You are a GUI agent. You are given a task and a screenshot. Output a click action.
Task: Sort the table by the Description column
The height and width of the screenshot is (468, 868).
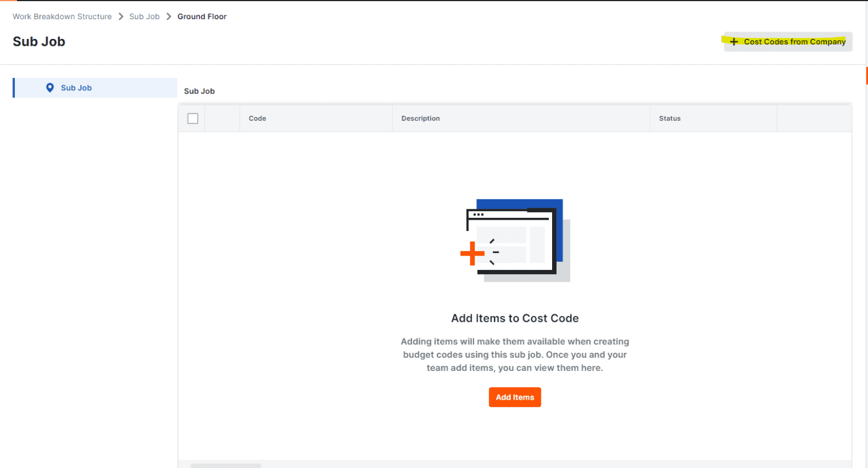click(420, 118)
